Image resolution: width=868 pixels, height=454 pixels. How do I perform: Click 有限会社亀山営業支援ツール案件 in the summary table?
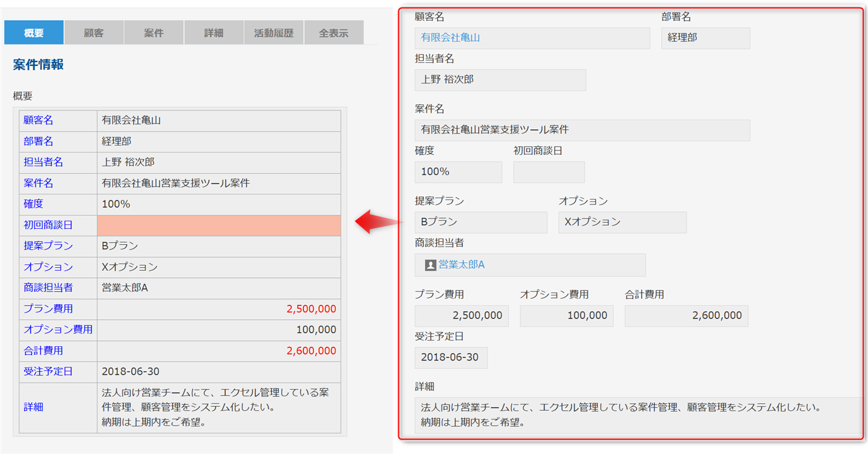176,183
